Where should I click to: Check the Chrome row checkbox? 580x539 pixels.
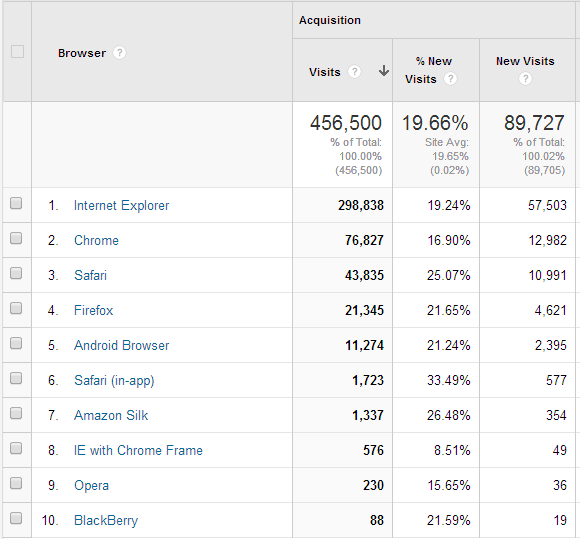[x=16, y=238]
